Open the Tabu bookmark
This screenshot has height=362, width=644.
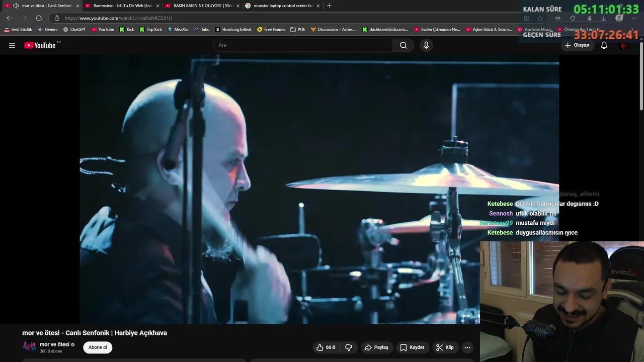[202, 30]
